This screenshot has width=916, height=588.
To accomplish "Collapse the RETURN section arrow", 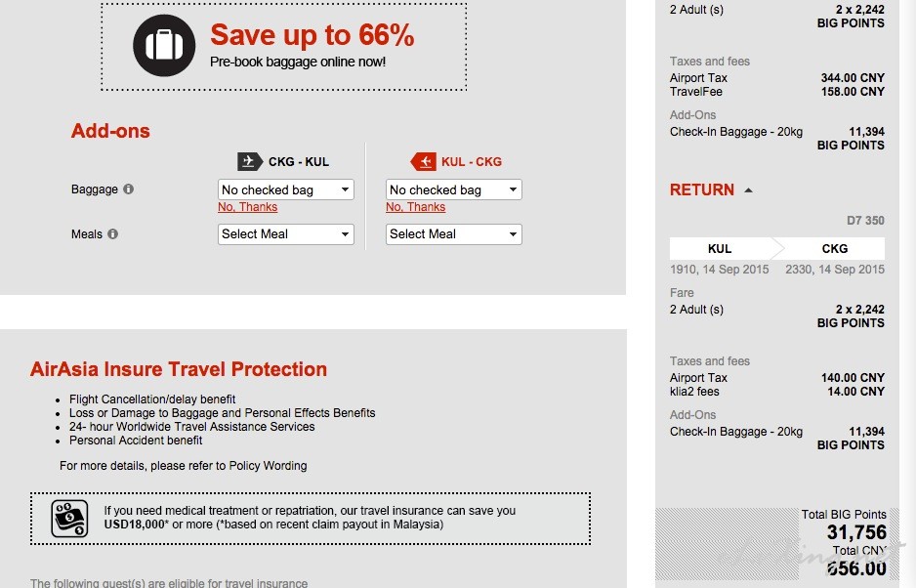I will click(x=748, y=190).
